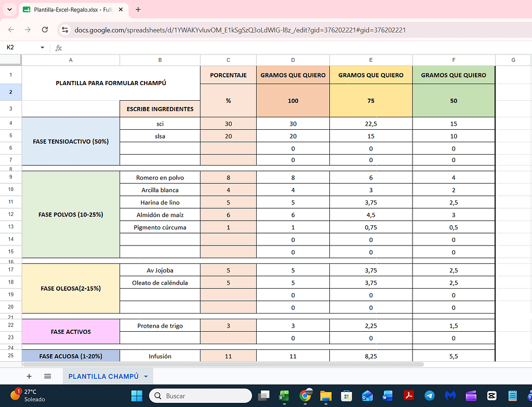Open Word from the taskbar
This screenshot has width=532, height=407.
pos(388,396)
